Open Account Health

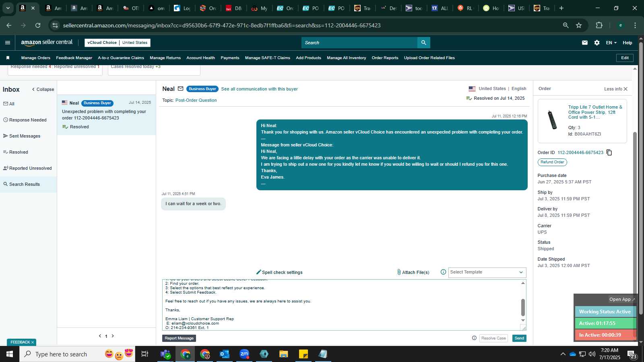pyautogui.click(x=200, y=58)
